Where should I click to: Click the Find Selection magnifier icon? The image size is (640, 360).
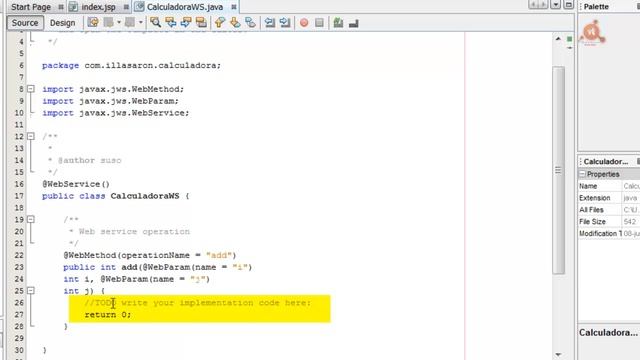pyautogui.click(x=155, y=22)
